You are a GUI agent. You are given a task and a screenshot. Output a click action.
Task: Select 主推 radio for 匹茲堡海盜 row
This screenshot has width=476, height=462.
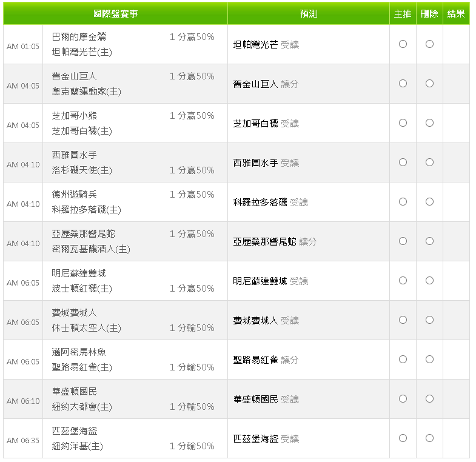pos(403,438)
